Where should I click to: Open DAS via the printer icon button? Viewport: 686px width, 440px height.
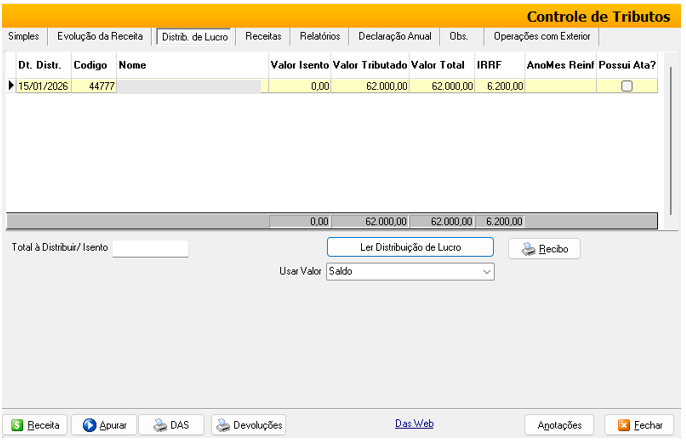(171, 425)
